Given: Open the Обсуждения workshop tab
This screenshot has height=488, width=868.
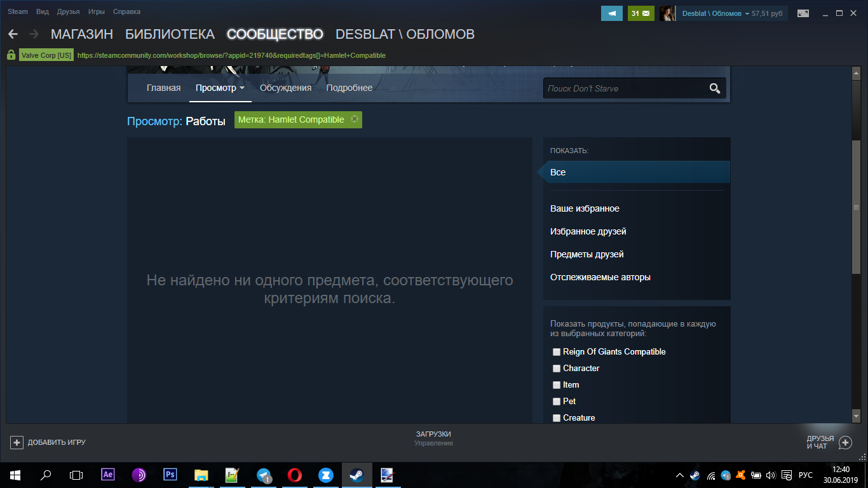Looking at the screenshot, I should [x=286, y=88].
